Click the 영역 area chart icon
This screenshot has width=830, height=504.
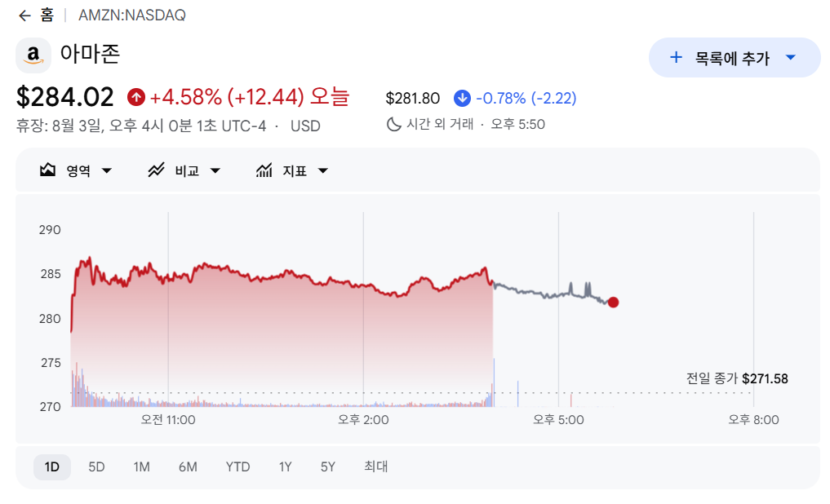click(47, 170)
